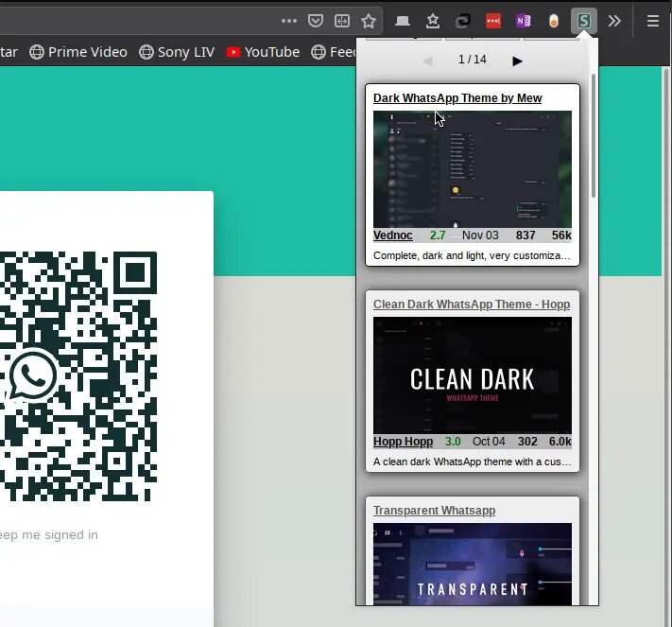Viewport: 672px width, 627px height.
Task: Save the page to Pocket
Action: (316, 20)
